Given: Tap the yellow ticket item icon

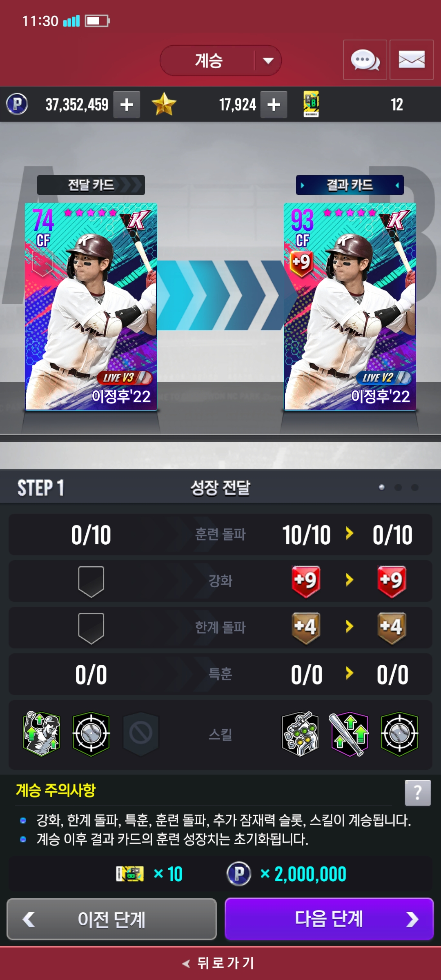Looking at the screenshot, I should tap(311, 104).
